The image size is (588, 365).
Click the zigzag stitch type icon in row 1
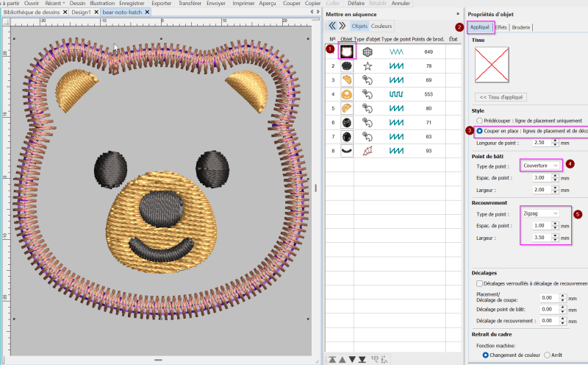click(x=396, y=52)
